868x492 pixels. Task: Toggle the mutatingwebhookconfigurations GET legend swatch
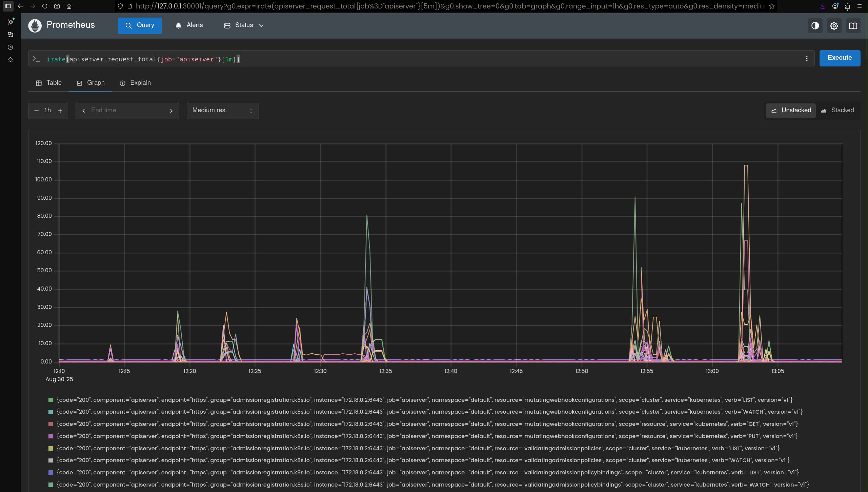pos(51,424)
